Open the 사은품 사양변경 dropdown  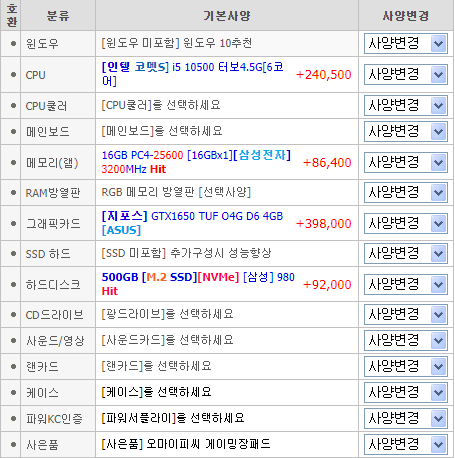pyautogui.click(x=405, y=444)
